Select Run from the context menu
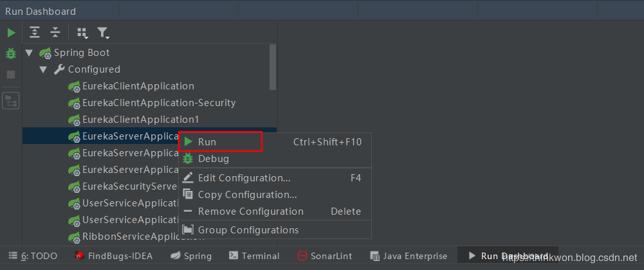Image resolution: width=644 pixels, height=270 pixels. click(x=207, y=141)
